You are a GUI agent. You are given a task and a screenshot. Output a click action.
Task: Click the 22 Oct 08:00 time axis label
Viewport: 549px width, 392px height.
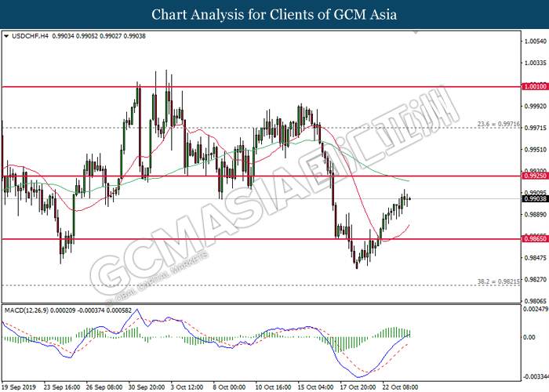pos(398,386)
